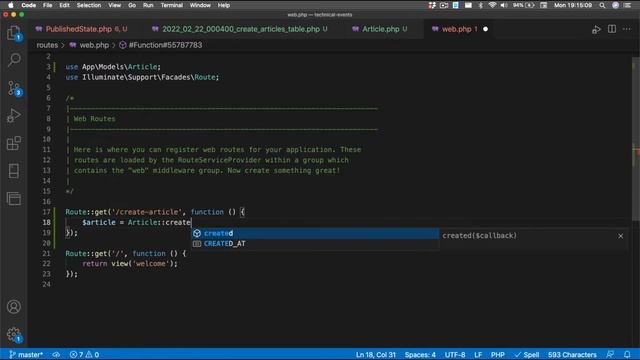Click the cloud publish icon in status bar
This screenshot has height=360, width=640.
click(x=56, y=355)
